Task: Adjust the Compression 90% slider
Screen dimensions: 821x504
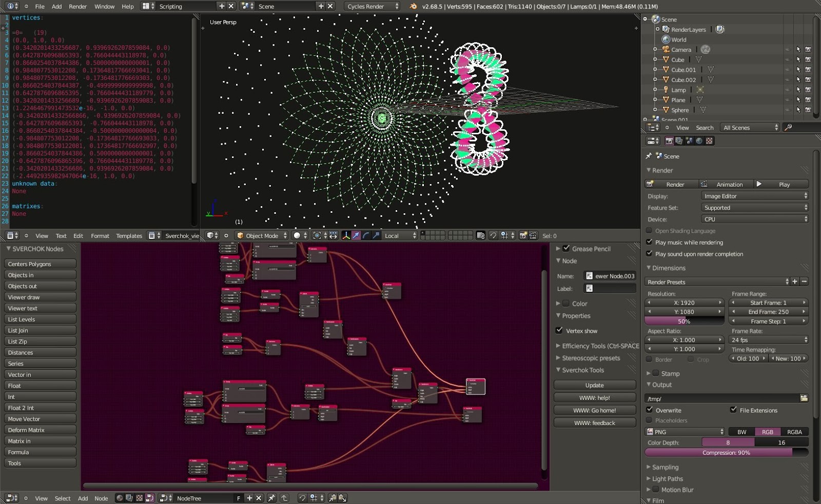Action: tap(726, 453)
